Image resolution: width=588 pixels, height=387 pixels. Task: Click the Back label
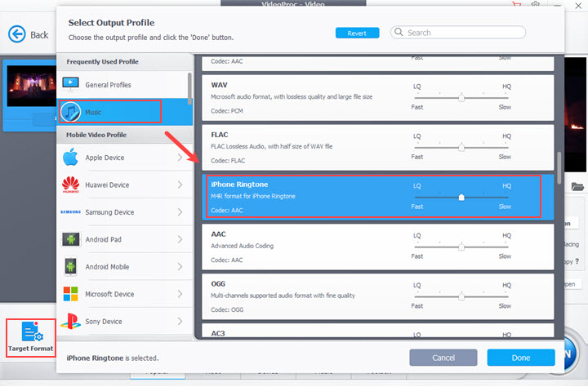coord(39,35)
